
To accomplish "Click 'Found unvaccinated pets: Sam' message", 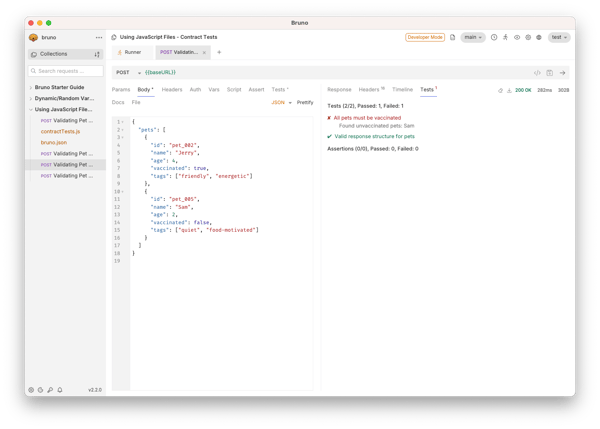I will pyautogui.click(x=377, y=126).
